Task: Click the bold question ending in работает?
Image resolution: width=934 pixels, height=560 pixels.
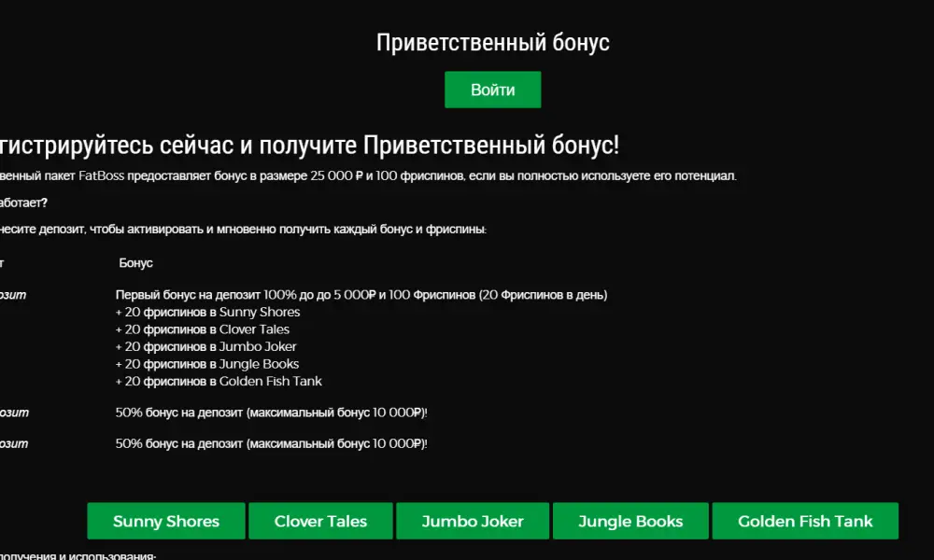Action: (x=24, y=203)
